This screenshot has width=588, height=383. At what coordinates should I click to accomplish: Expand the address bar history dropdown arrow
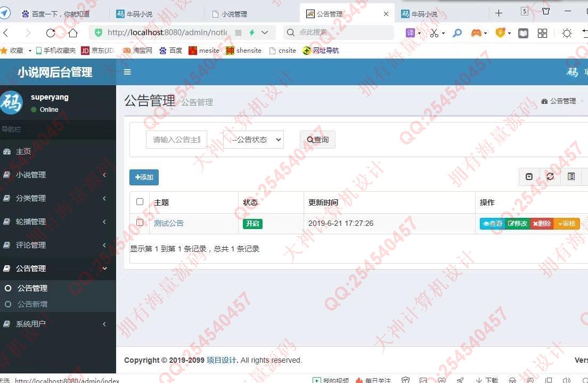pyautogui.click(x=265, y=32)
